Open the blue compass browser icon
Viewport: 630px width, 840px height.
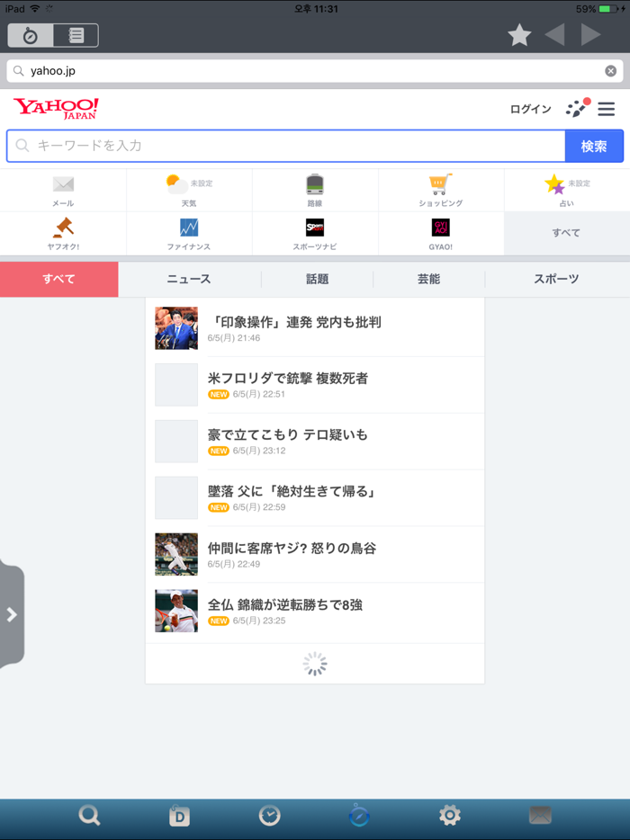[x=359, y=816]
